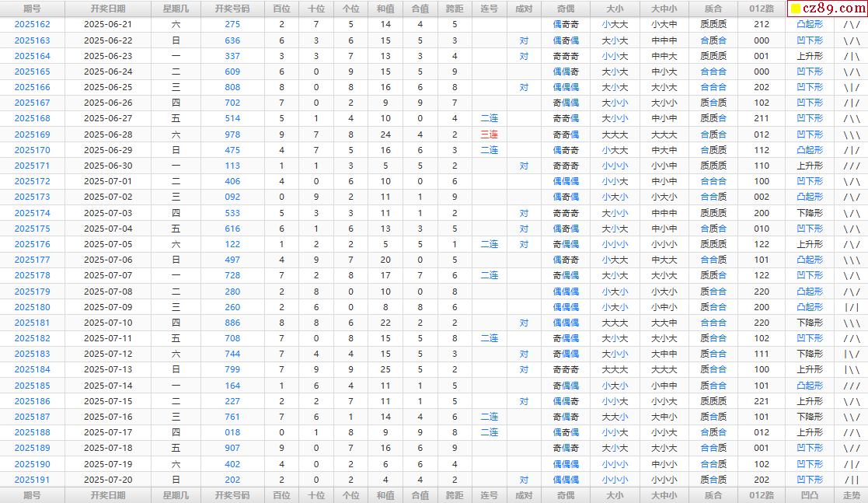Screen dimensions: 868x503
Task: Click the 成对 column header in the top row
Action: pyautogui.click(x=524, y=9)
